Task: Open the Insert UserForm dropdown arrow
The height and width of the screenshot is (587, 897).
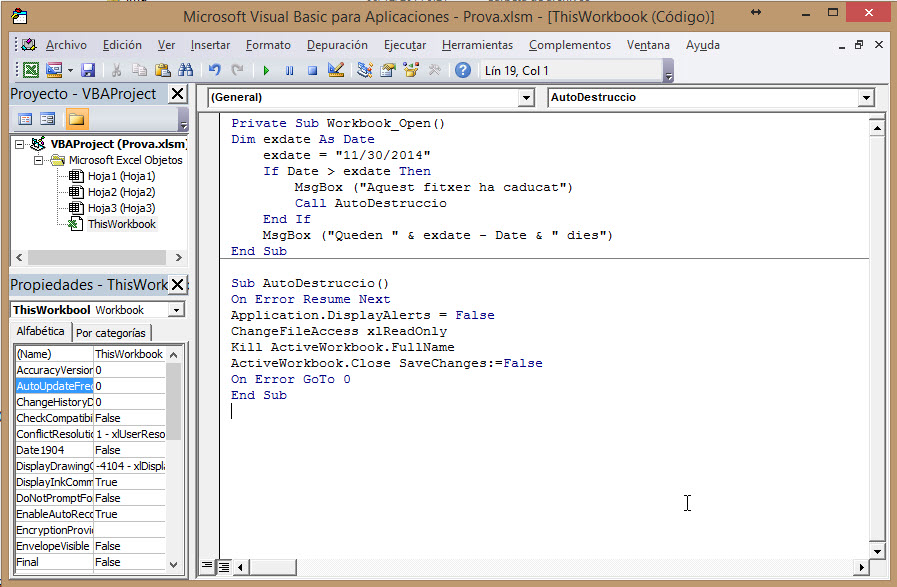Action: coord(70,70)
